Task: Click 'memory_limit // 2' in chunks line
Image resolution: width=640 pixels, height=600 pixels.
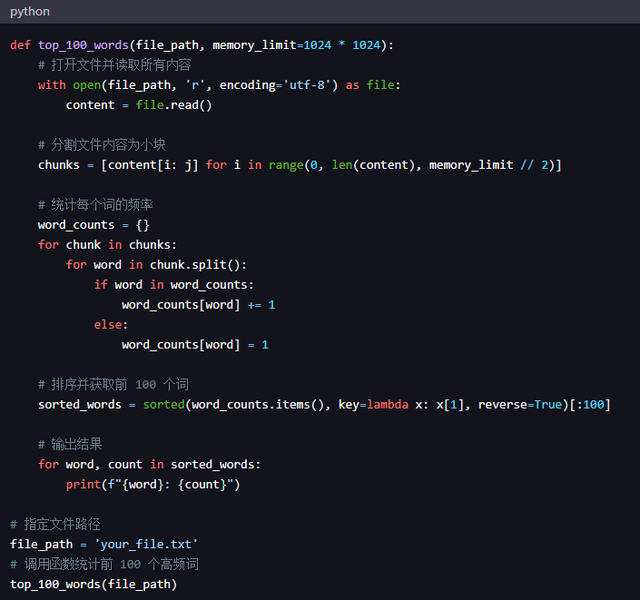Action: [x=489, y=165]
